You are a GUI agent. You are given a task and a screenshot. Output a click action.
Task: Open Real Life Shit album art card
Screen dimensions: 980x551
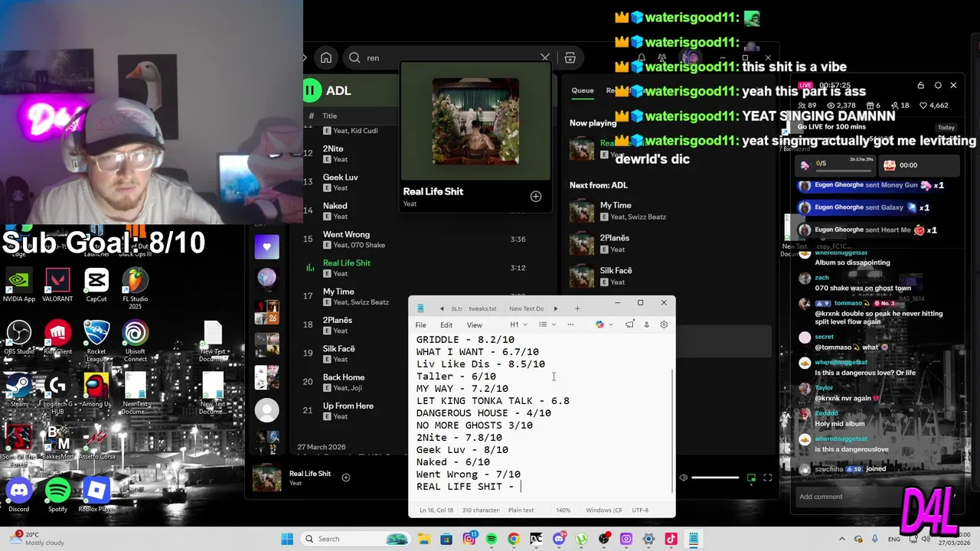tap(475, 121)
